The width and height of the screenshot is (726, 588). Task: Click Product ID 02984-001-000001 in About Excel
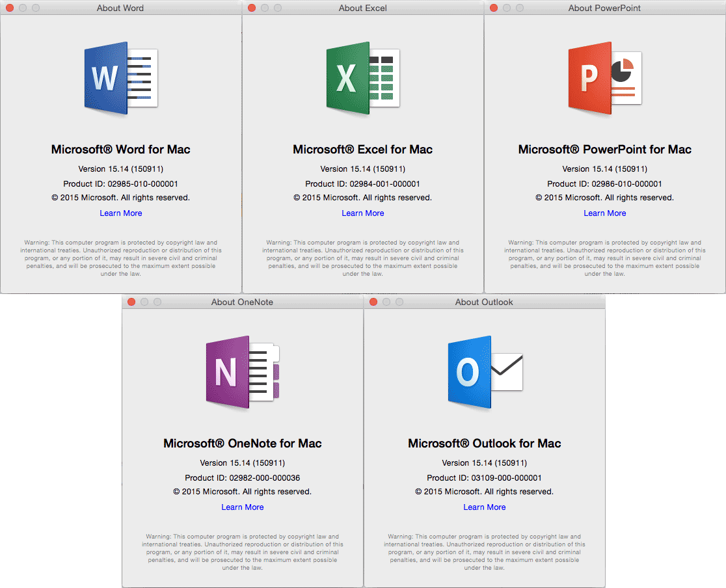(x=363, y=184)
